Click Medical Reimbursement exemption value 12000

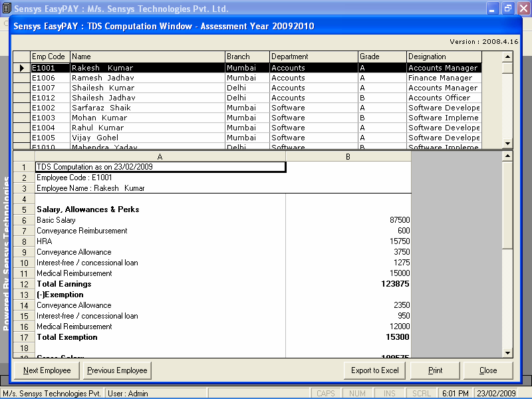pos(348,327)
